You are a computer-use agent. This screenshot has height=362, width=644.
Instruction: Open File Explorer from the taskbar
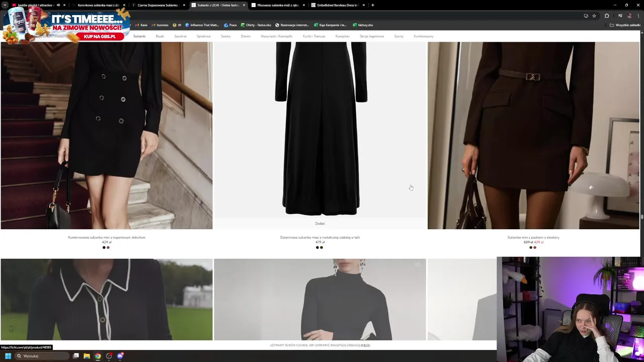(87, 356)
